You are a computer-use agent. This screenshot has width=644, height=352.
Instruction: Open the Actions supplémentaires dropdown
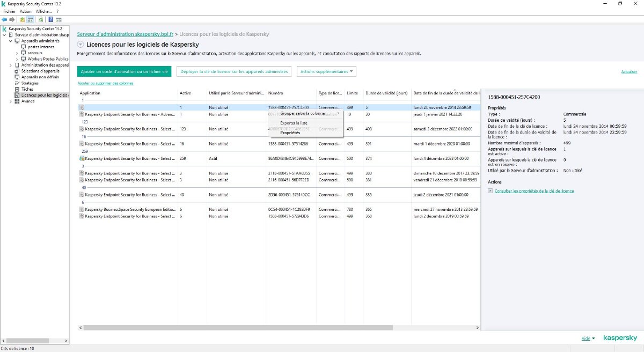tap(326, 71)
